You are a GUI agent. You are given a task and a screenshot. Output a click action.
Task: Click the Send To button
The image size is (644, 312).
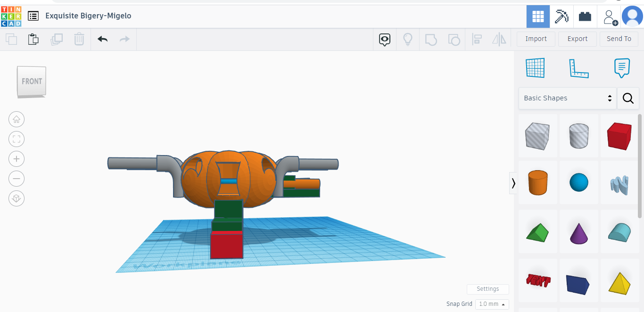pos(619,39)
